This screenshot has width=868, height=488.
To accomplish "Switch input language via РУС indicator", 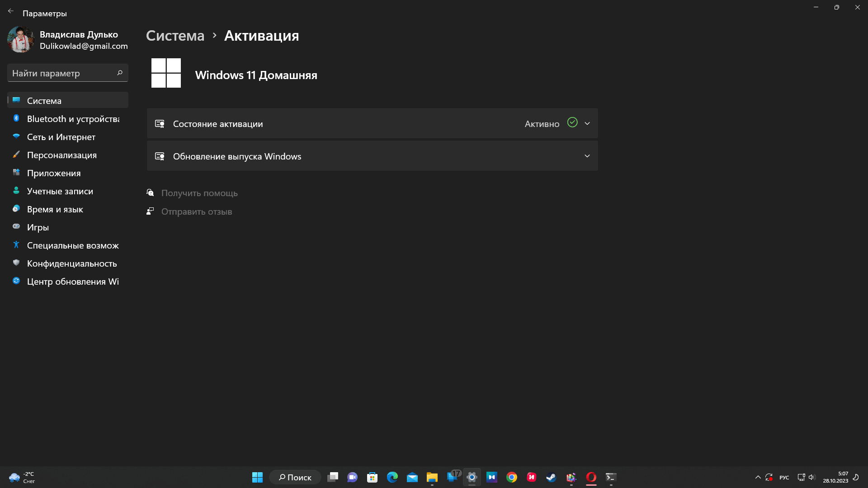I will [784, 478].
